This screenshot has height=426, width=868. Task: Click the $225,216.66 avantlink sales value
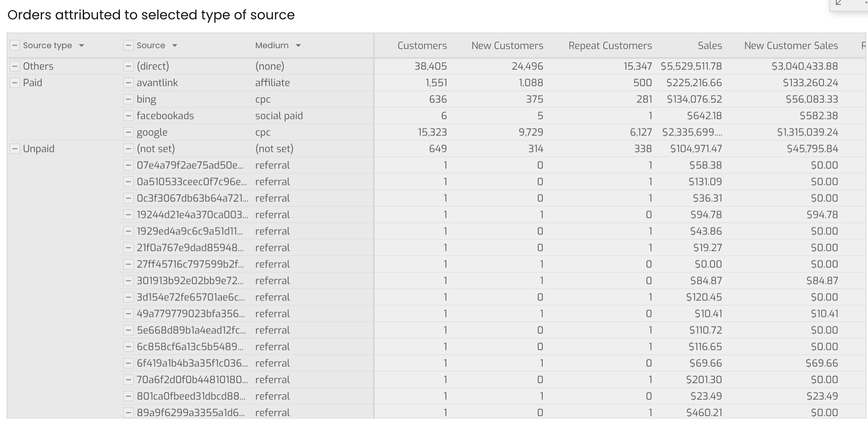pos(694,82)
